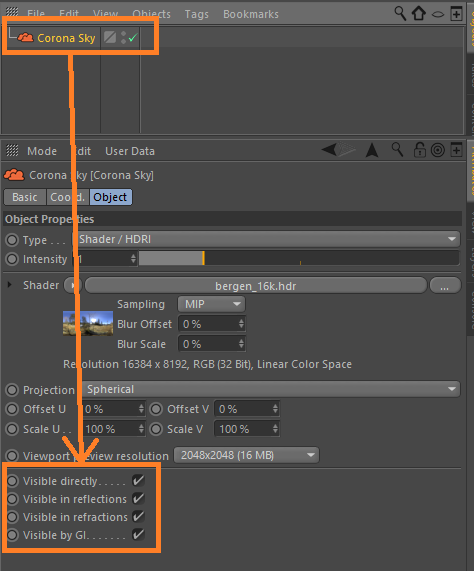
Task: Open the Viewport preview resolution dropdown
Action: tap(246, 455)
